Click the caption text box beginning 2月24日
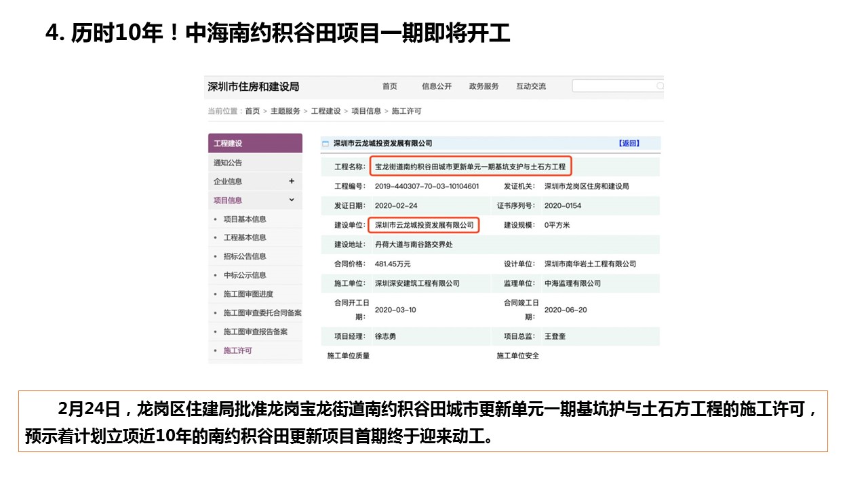Screen dimensions: 868x488 pyautogui.click(x=423, y=421)
